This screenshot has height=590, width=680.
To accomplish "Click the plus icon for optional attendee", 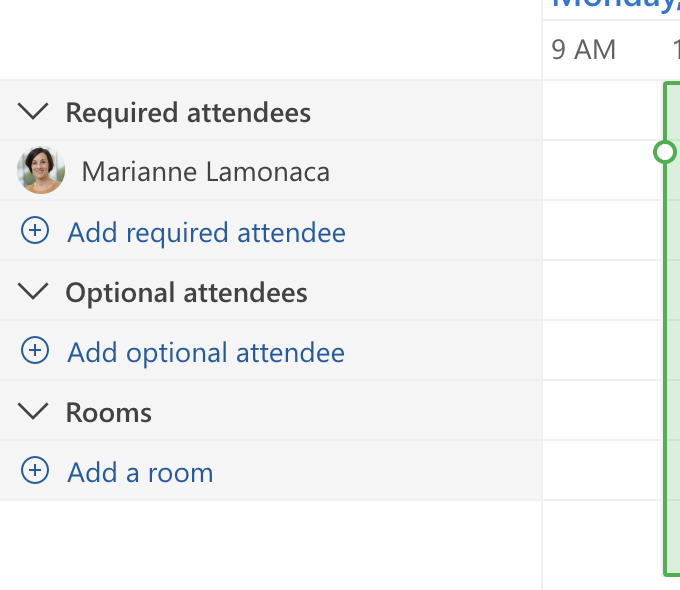I will point(35,351).
